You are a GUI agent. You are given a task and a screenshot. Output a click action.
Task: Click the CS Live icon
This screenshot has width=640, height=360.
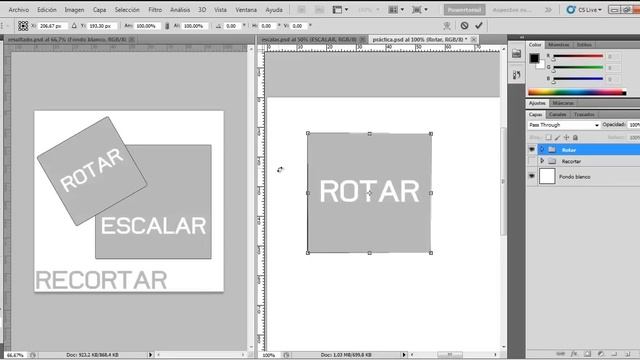(x=571, y=10)
